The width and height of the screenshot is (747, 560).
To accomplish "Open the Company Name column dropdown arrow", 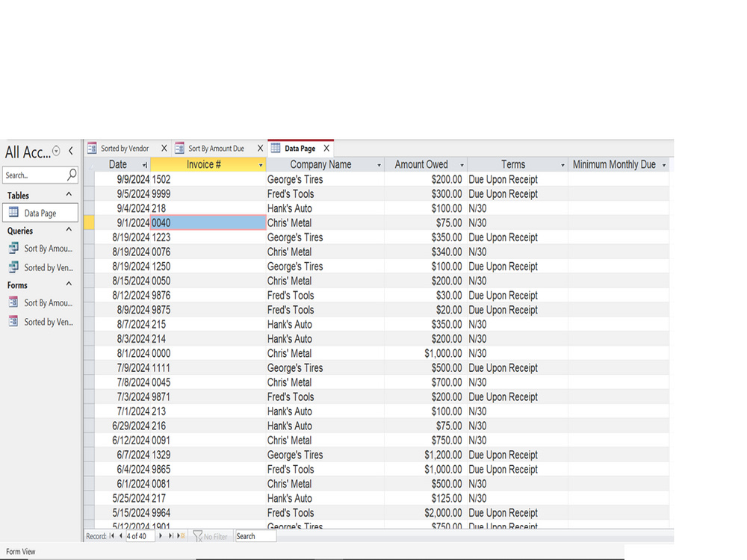I will (379, 165).
